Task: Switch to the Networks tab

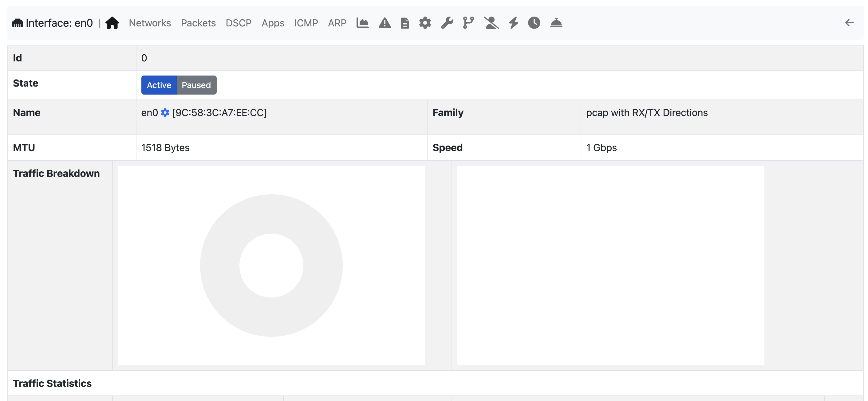Action: 150,23
